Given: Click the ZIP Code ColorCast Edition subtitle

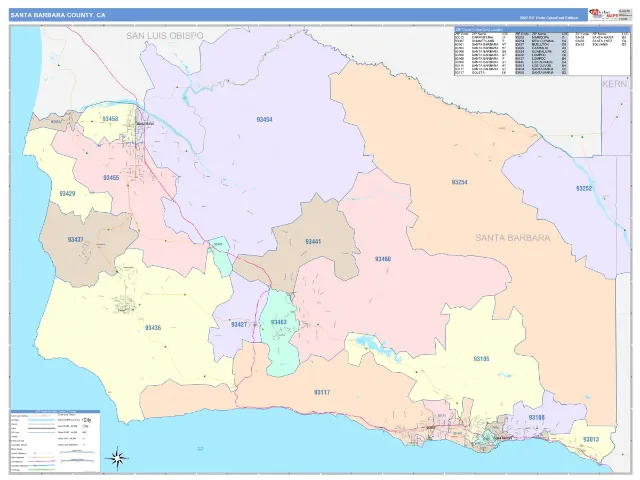Looking at the screenshot, I should pyautogui.click(x=549, y=18).
